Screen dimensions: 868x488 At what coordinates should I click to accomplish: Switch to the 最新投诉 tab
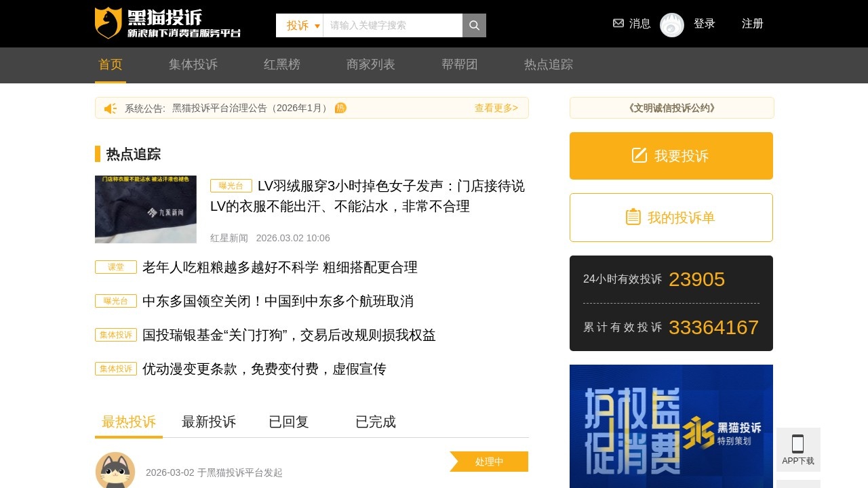click(208, 422)
